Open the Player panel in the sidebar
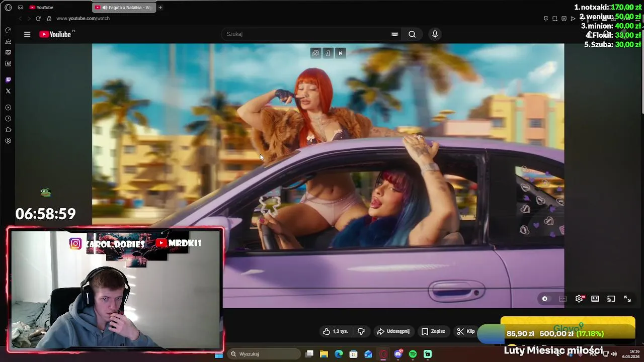The image size is (644, 362). coord(8,108)
